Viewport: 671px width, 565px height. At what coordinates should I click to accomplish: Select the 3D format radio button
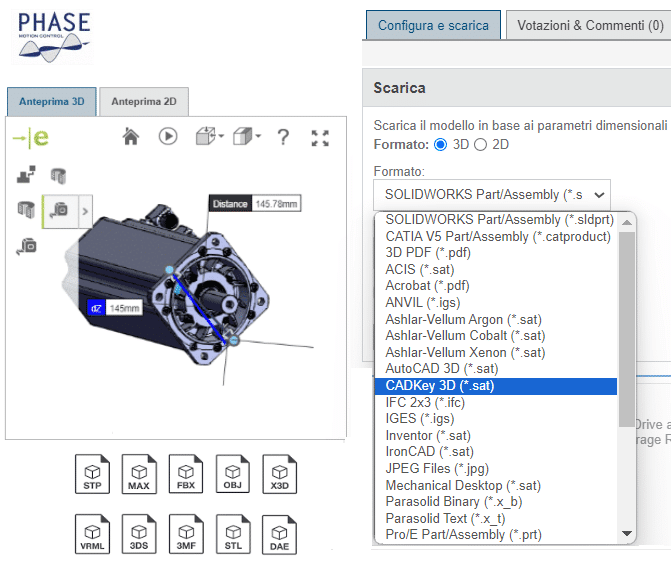pos(440,145)
